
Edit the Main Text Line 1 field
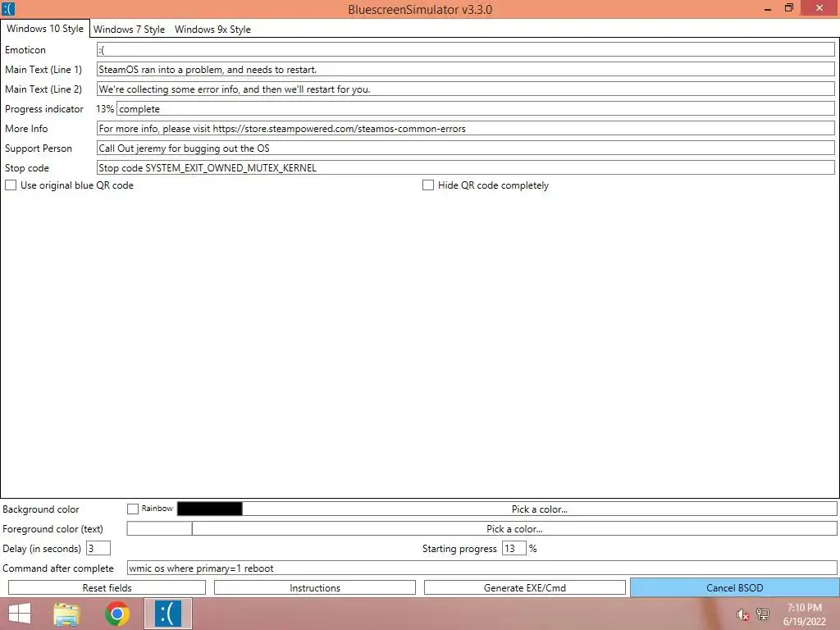pos(466,69)
